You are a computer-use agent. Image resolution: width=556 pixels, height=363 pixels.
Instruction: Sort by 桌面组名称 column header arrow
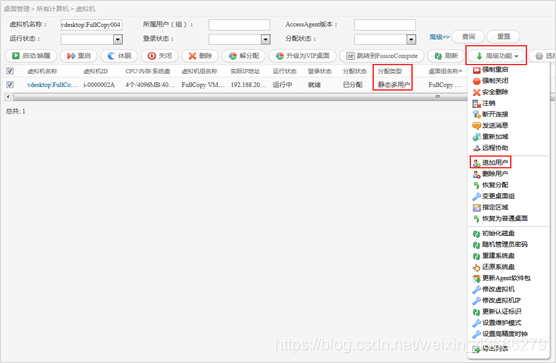point(461,71)
